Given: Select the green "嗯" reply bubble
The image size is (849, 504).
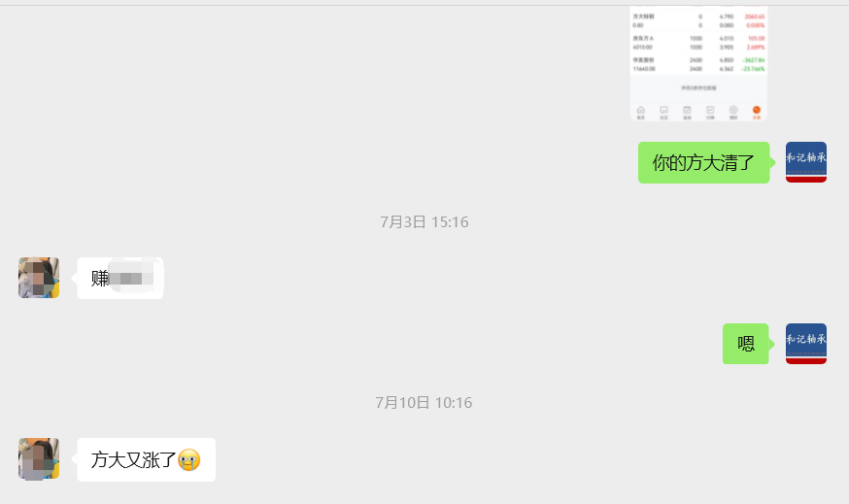Looking at the screenshot, I should coord(746,344).
